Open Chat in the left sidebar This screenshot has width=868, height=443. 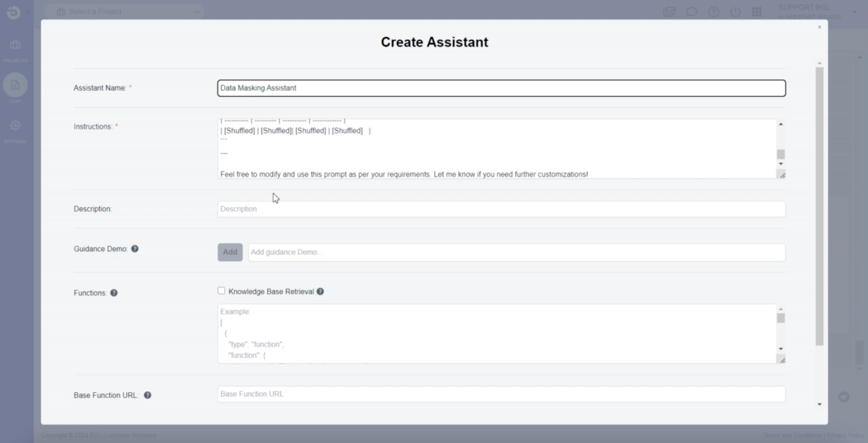[x=15, y=88]
